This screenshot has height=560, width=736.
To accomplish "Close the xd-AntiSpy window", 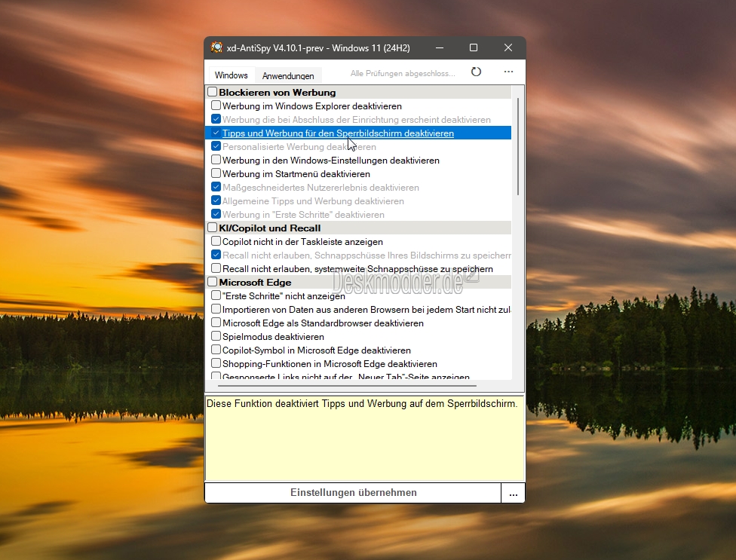I will pos(508,47).
